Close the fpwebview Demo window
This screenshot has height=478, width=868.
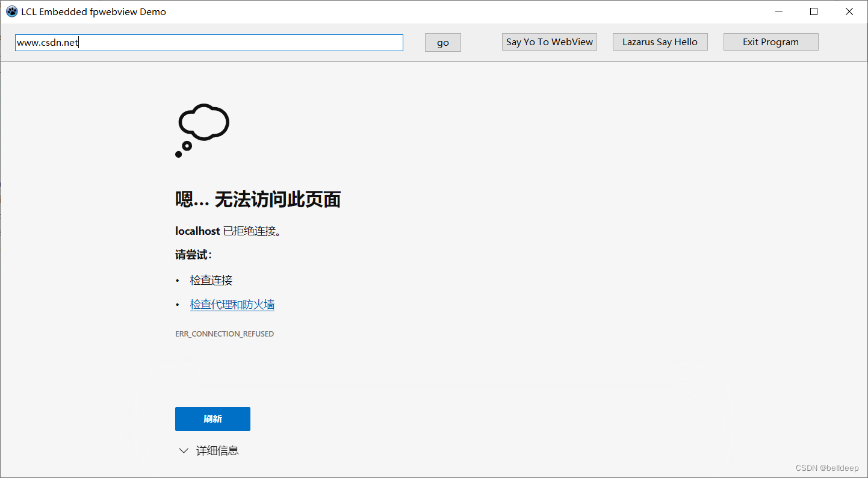click(x=849, y=11)
